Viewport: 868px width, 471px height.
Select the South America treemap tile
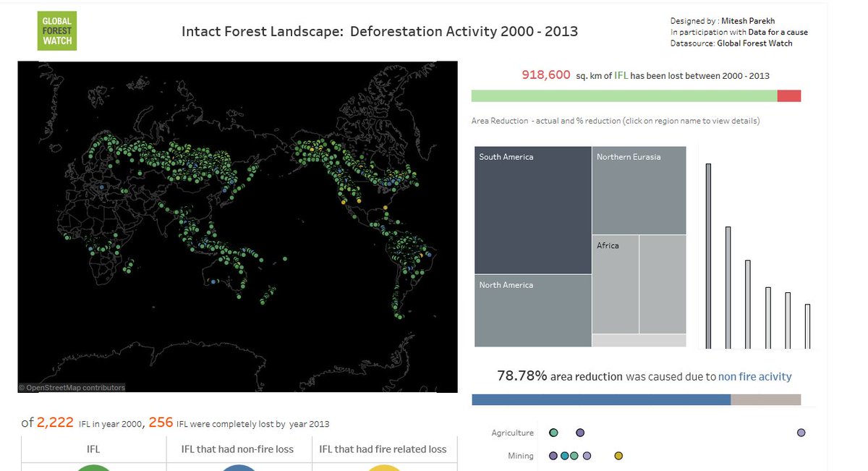533,211
